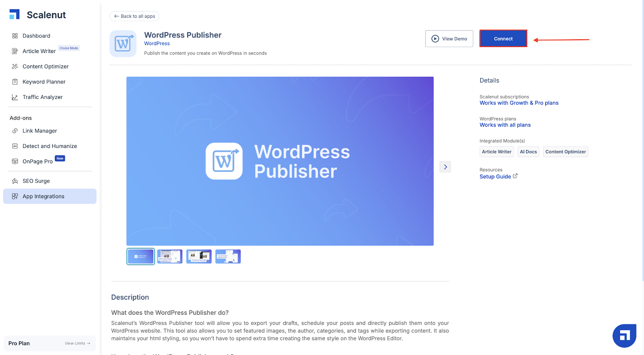Viewport: 644px width, 355px height.
Task: Click the play icon in View Demo
Action: click(435, 39)
